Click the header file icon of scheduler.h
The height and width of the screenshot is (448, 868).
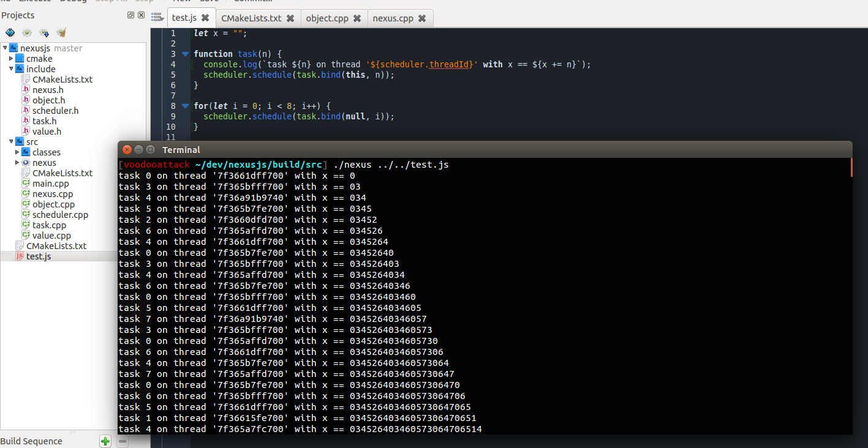pyautogui.click(x=26, y=111)
